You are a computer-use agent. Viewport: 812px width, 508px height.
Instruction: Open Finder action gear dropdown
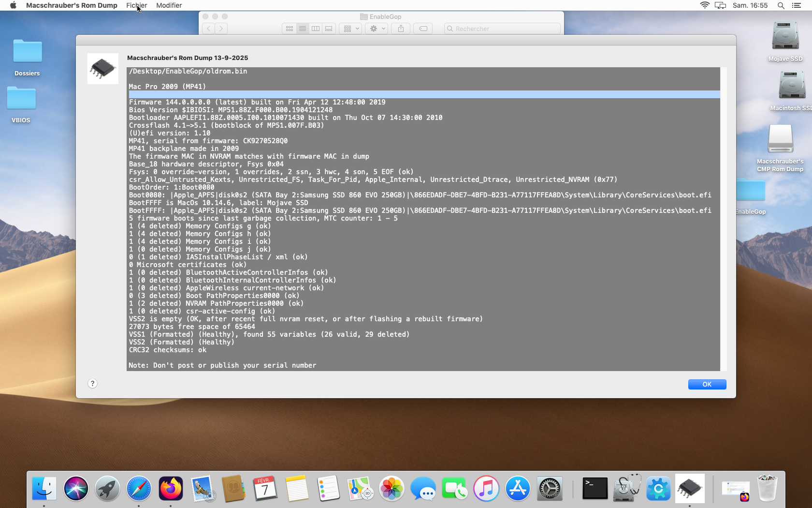377,29
